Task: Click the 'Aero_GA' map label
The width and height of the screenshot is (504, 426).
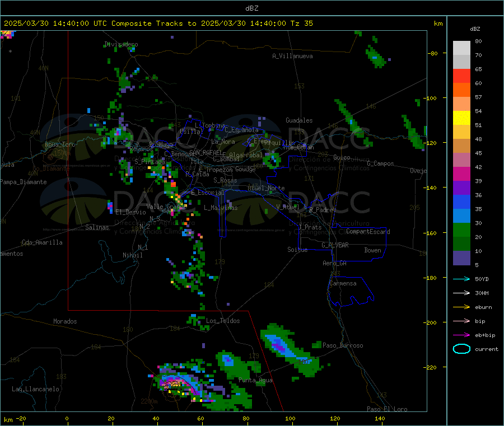Action: click(x=335, y=263)
